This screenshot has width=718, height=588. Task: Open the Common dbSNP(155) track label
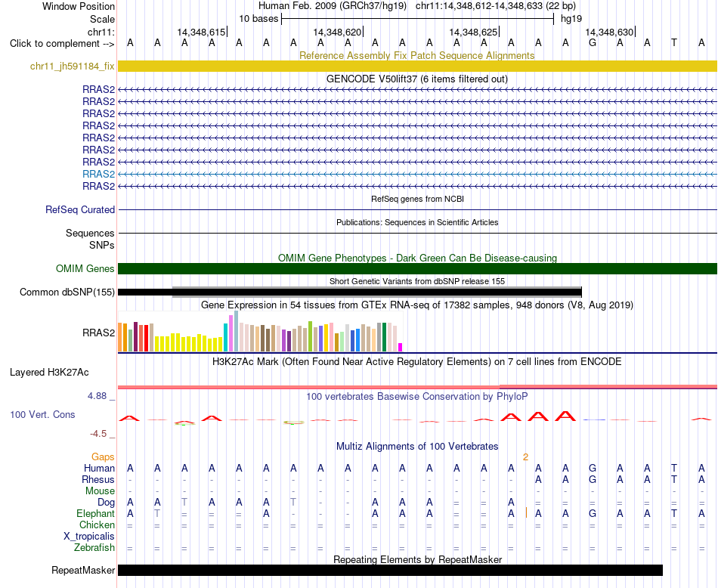click(67, 292)
